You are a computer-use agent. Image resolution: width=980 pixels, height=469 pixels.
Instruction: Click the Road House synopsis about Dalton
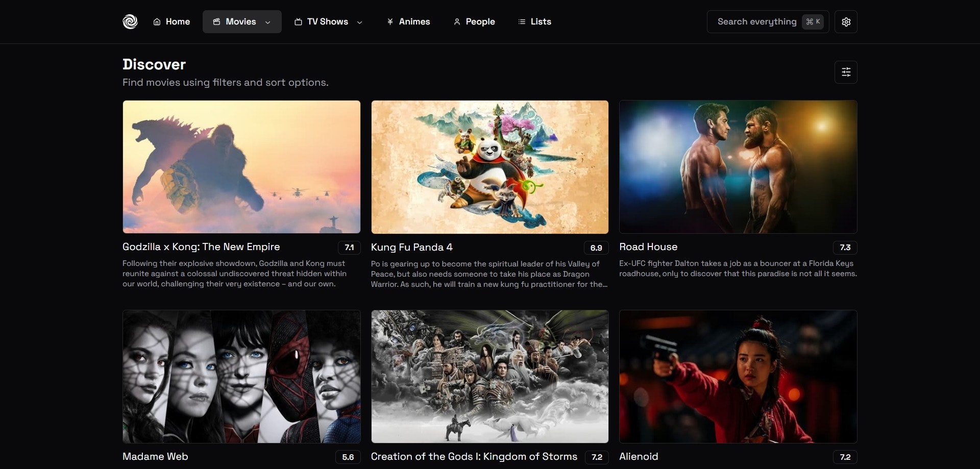pyautogui.click(x=738, y=268)
